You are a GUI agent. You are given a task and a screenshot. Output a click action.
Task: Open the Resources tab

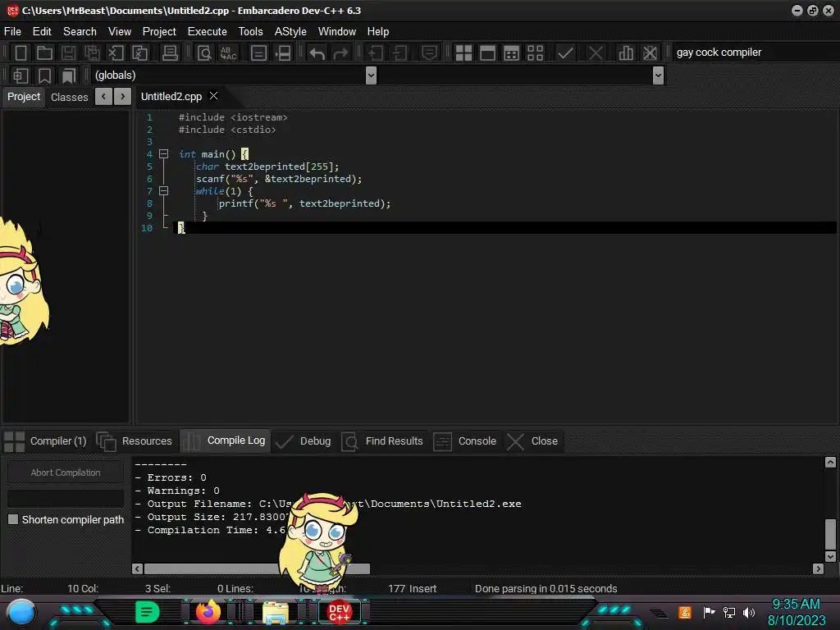(x=135, y=441)
